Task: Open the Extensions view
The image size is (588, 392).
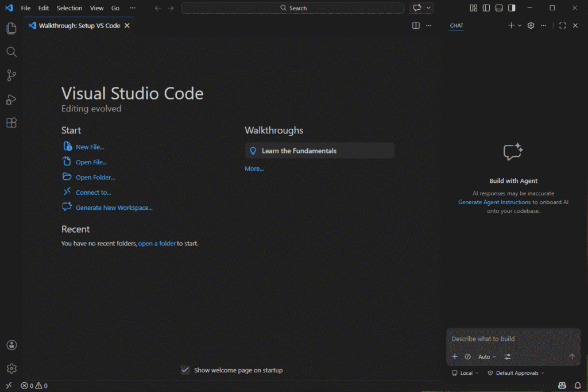Action: click(x=11, y=122)
